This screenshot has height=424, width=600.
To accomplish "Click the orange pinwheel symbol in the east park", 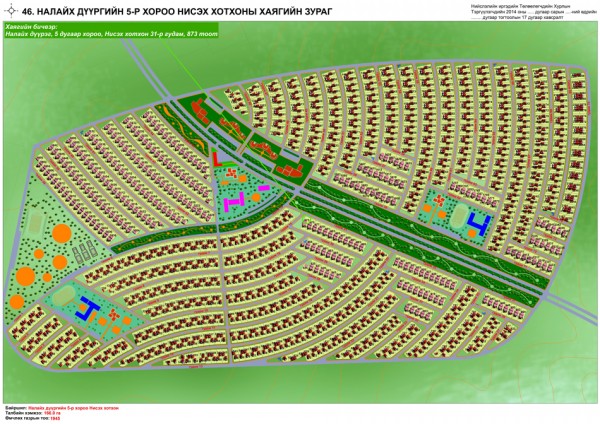I will click(439, 200).
